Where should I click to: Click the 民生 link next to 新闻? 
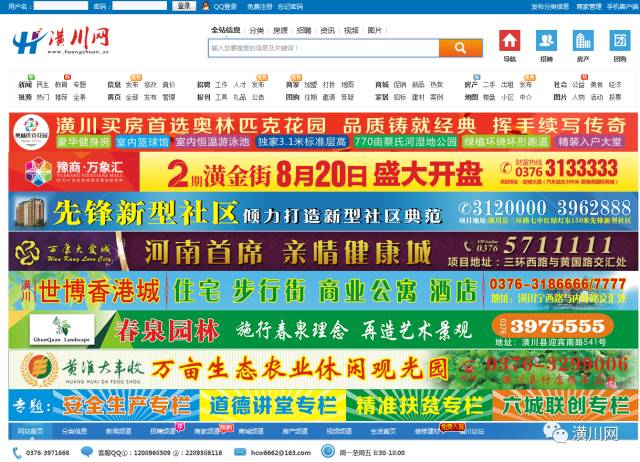pyautogui.click(x=42, y=85)
